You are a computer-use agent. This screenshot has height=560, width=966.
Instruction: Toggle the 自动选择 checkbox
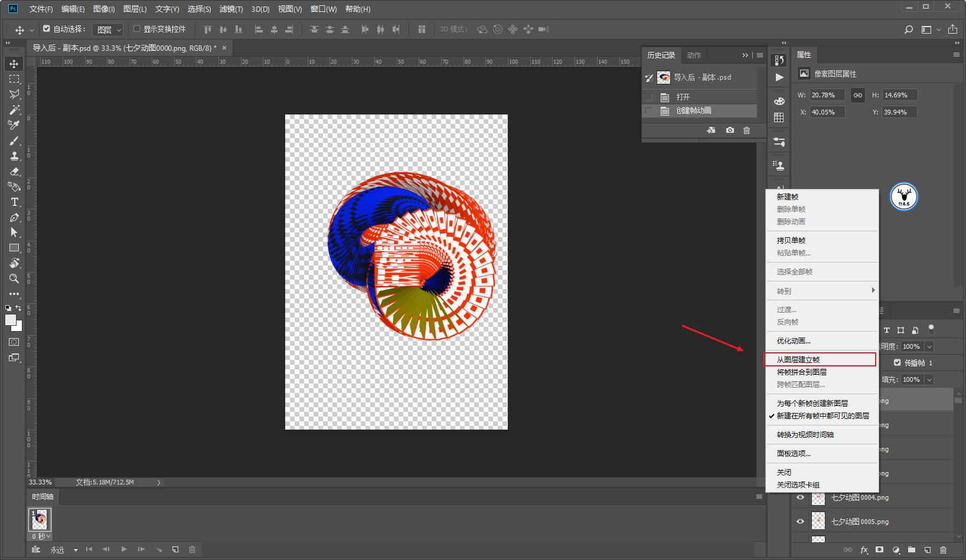point(47,28)
